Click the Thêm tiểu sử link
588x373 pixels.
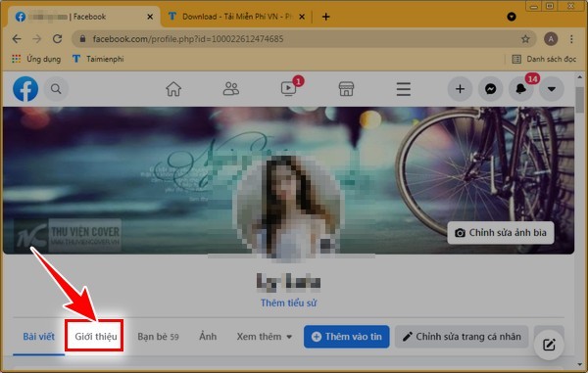tap(289, 303)
